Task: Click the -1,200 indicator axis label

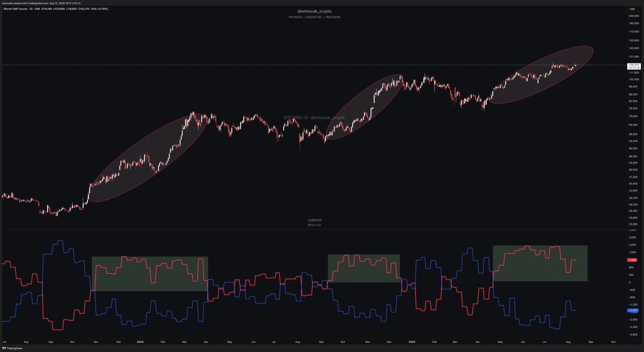Action: (633, 304)
